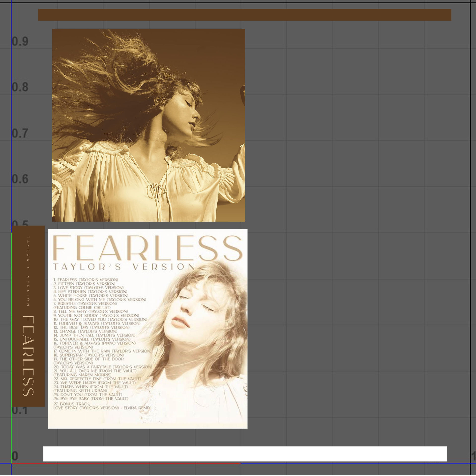Click track "21. You All Over Me"
The height and width of the screenshot is (476, 476).
(x=95, y=371)
